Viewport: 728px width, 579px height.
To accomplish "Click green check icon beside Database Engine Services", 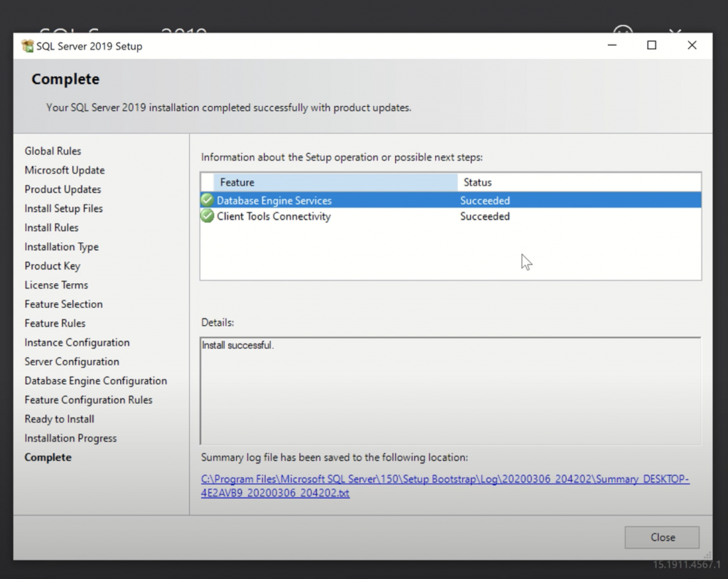I will point(207,201).
